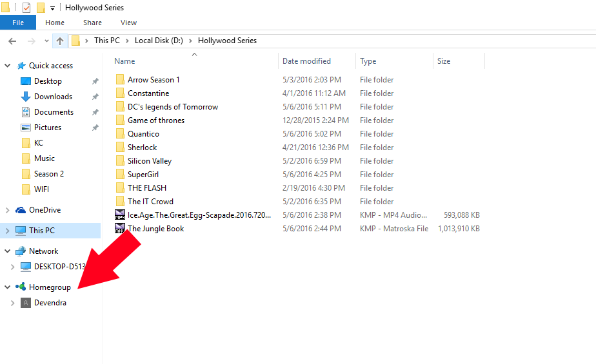Viewport: 596px width, 364px height.
Task: Expand the OneDrive tree node
Action: 7,210
